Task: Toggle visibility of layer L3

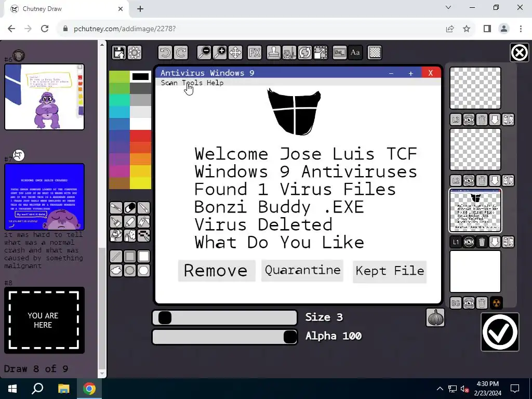Action: pyautogui.click(x=469, y=119)
